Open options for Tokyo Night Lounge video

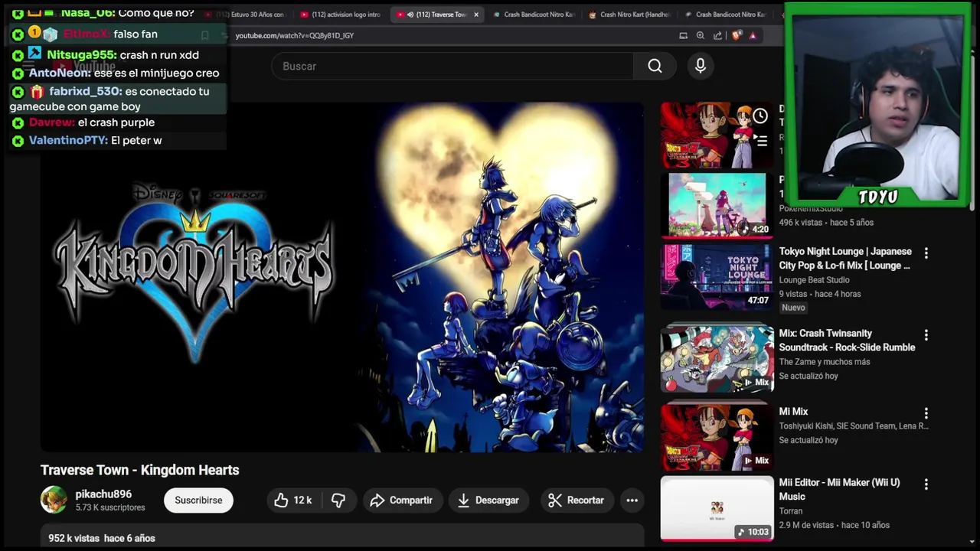pyautogui.click(x=926, y=253)
